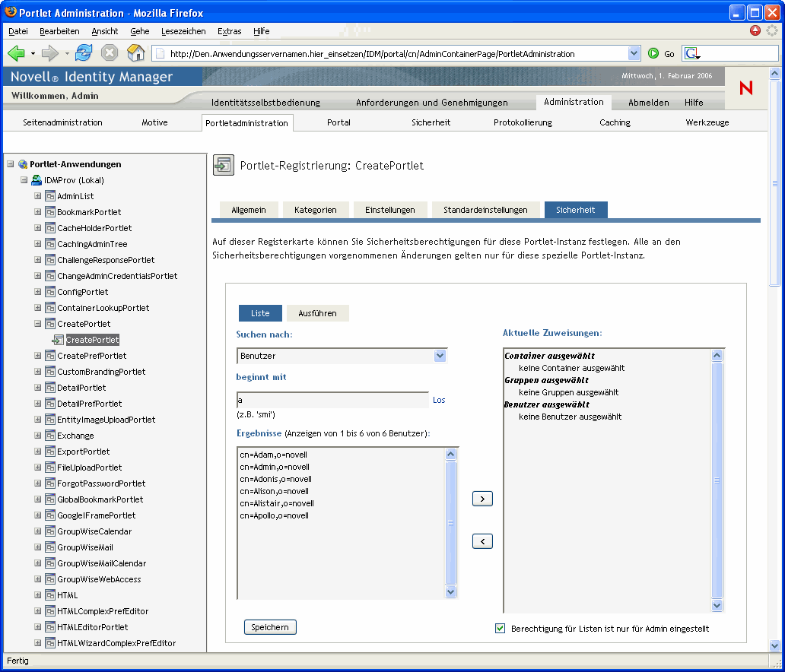785x672 pixels.
Task: Click the ExportPortlet tree icon
Action: [49, 452]
